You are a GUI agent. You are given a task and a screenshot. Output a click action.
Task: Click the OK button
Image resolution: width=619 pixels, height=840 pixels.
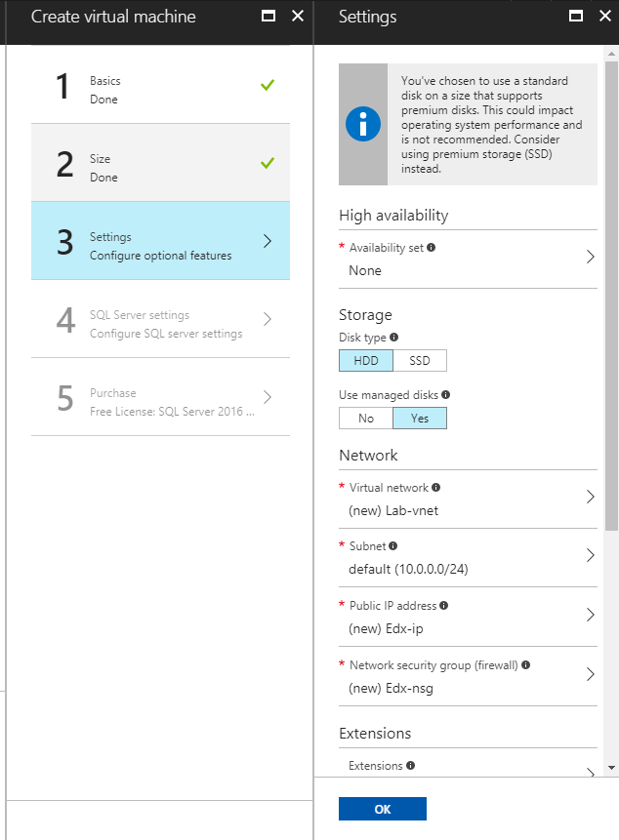click(383, 809)
